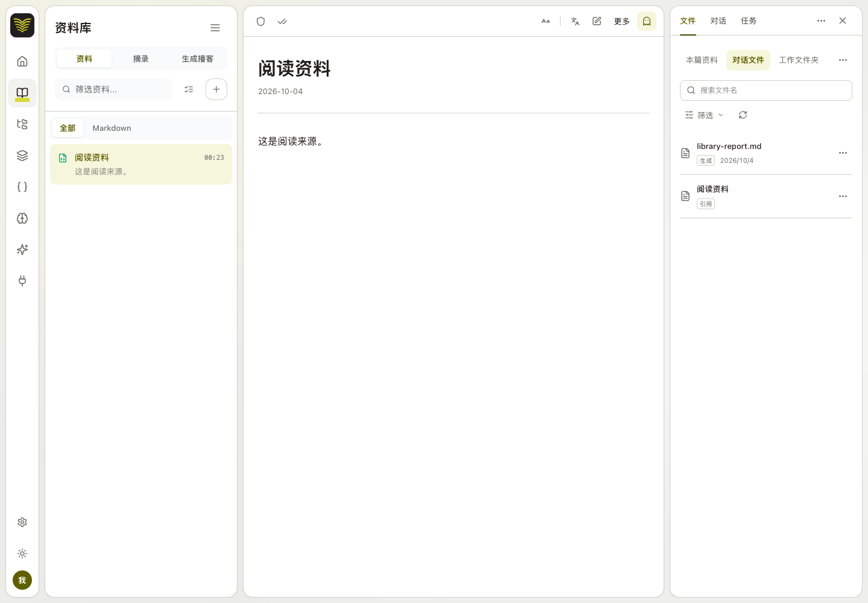The image size is (868, 603).
Task: Click the shield icon in reader toolbar
Action: pos(260,21)
